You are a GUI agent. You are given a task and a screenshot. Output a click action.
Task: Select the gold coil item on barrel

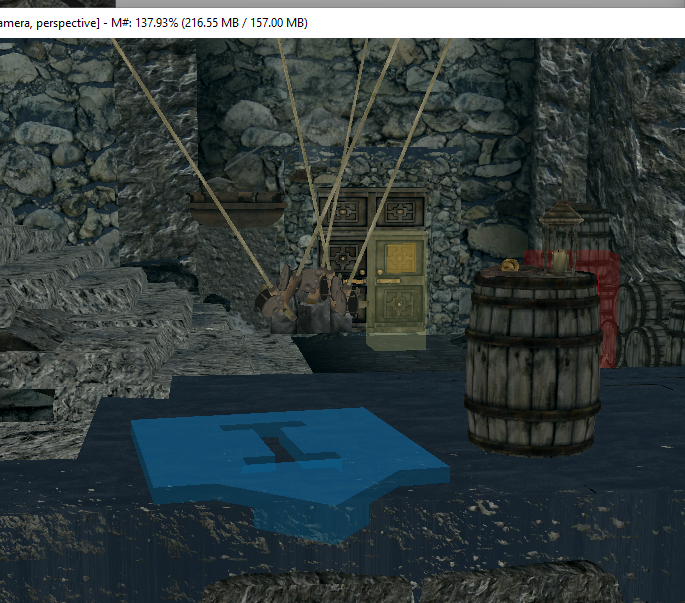[x=510, y=265]
